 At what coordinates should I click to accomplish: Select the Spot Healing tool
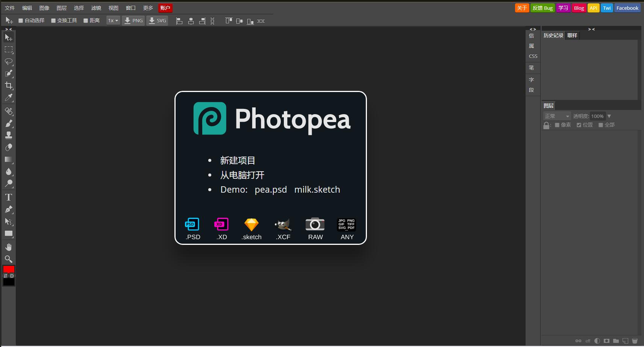point(8,111)
